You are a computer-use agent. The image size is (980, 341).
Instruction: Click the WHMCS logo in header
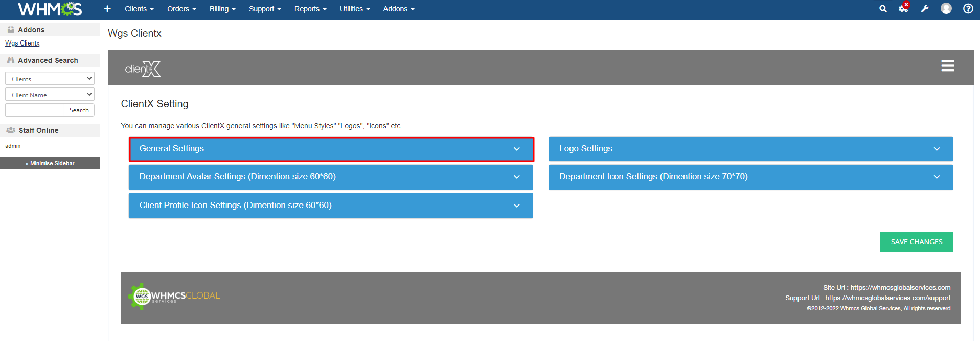coord(50,9)
